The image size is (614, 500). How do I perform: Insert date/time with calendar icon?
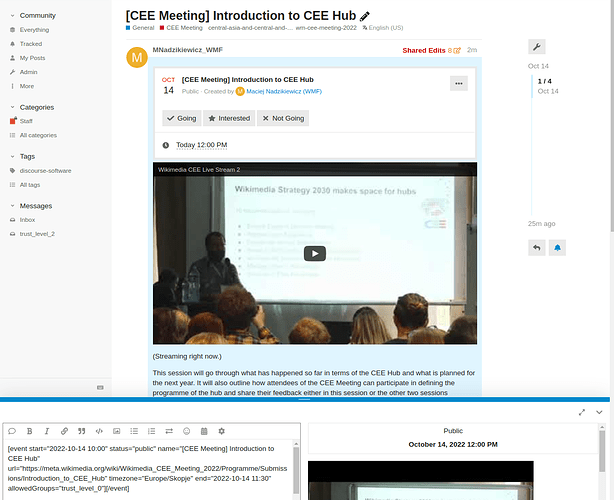click(x=204, y=431)
